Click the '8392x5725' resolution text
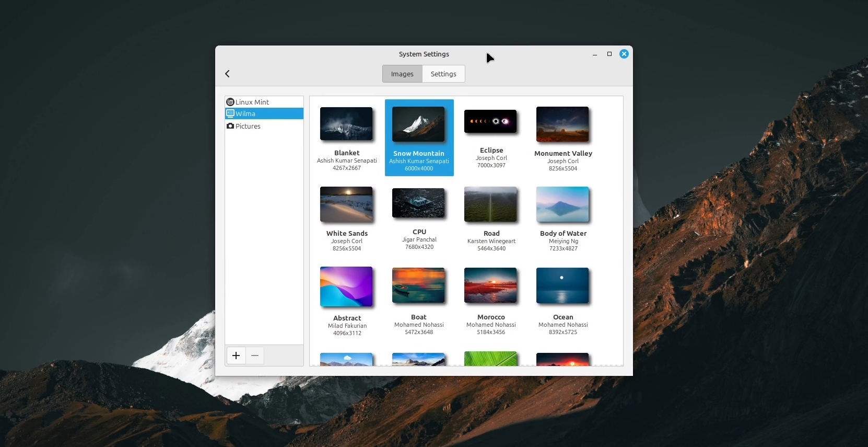The image size is (868, 447). pyautogui.click(x=563, y=332)
